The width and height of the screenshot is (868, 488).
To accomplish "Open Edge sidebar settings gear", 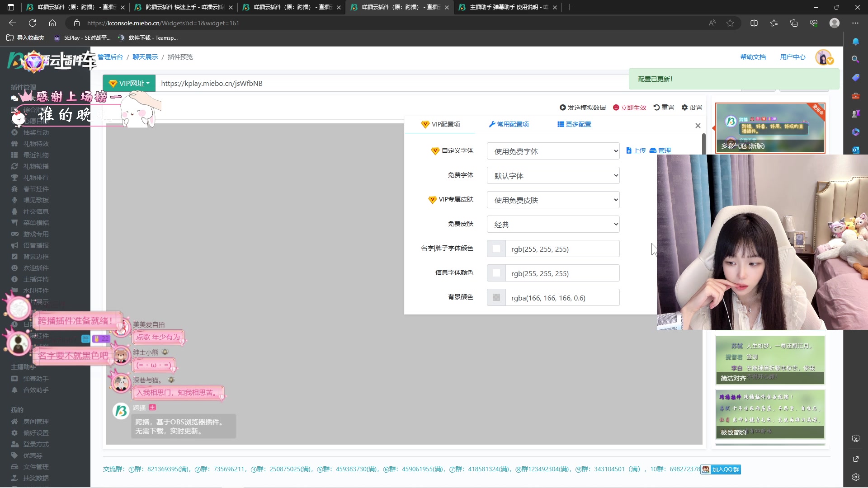I will (x=855, y=477).
